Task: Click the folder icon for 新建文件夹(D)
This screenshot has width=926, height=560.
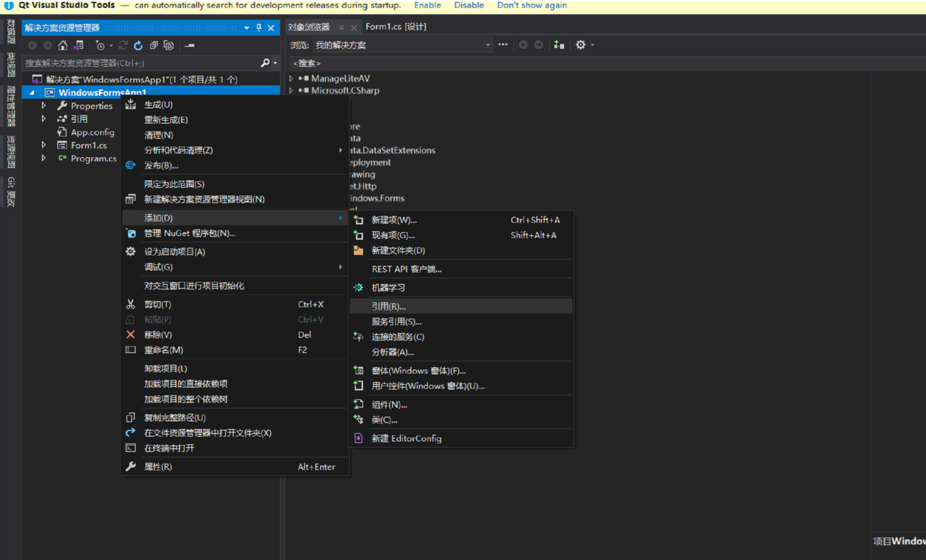Action: 359,250
